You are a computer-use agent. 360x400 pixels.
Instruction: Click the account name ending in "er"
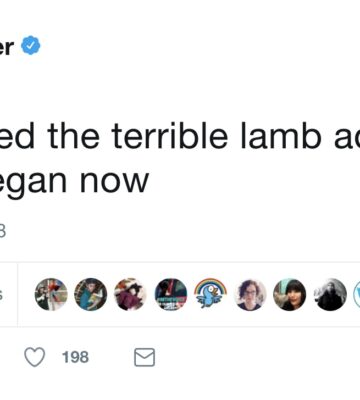pos(7,46)
